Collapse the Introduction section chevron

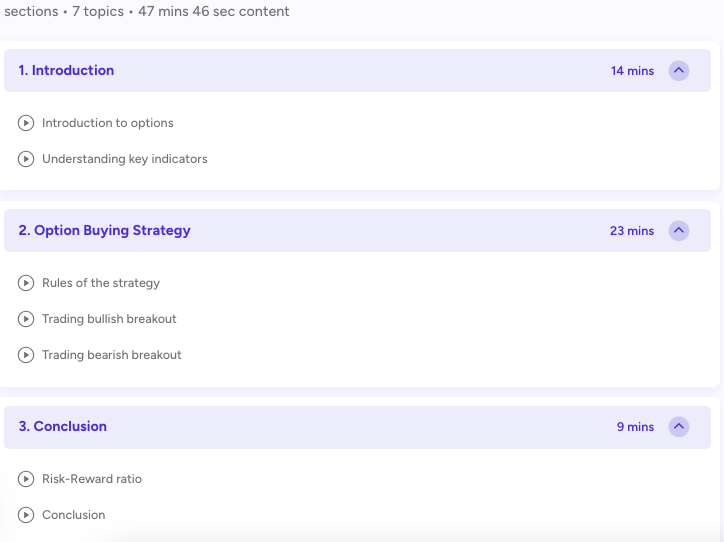tap(679, 71)
